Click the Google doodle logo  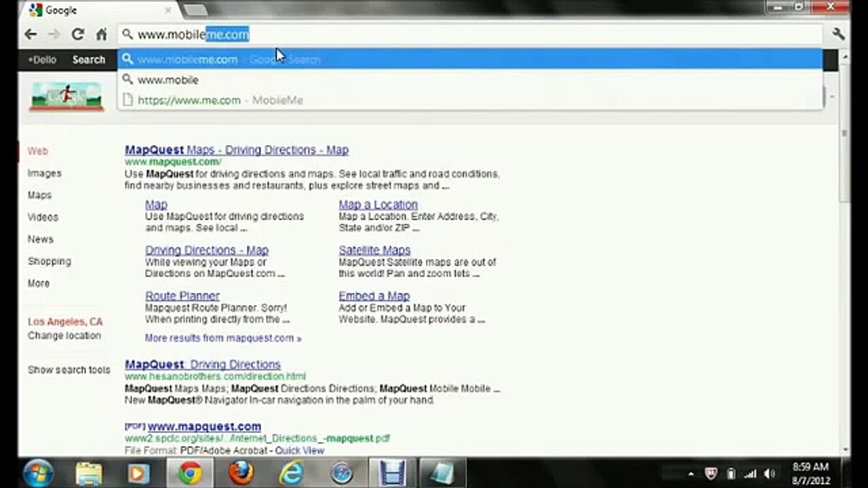pyautogui.click(x=66, y=96)
